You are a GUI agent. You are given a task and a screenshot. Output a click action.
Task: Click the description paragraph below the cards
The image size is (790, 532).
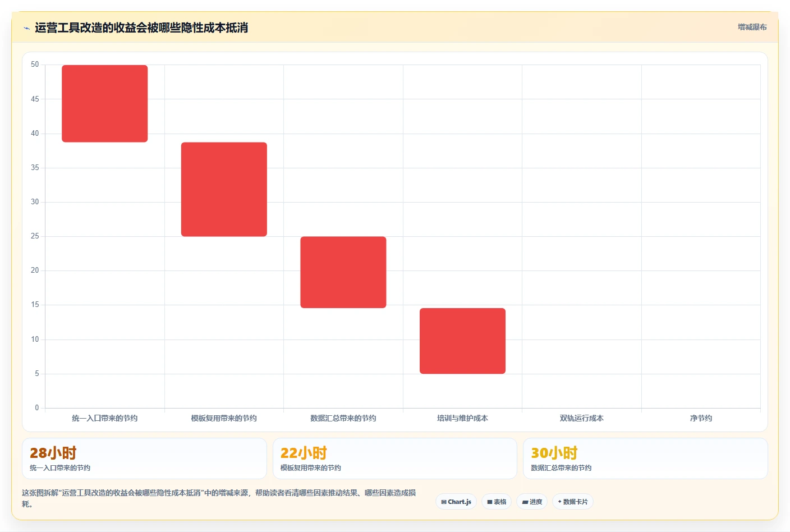click(219, 498)
